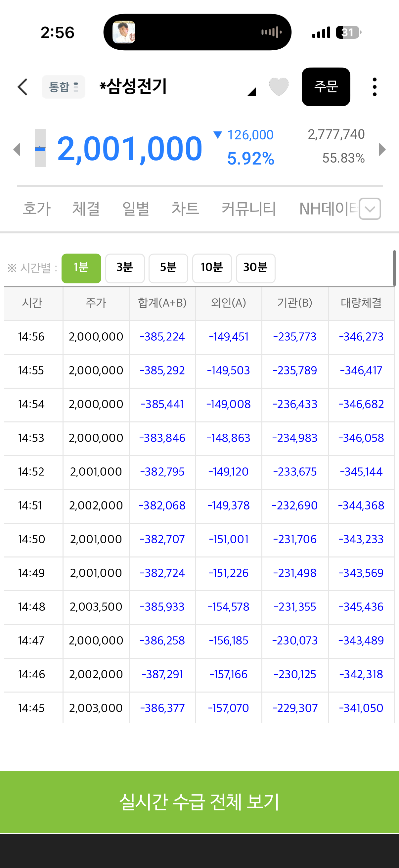Tap the change amount 126,000

point(250,135)
